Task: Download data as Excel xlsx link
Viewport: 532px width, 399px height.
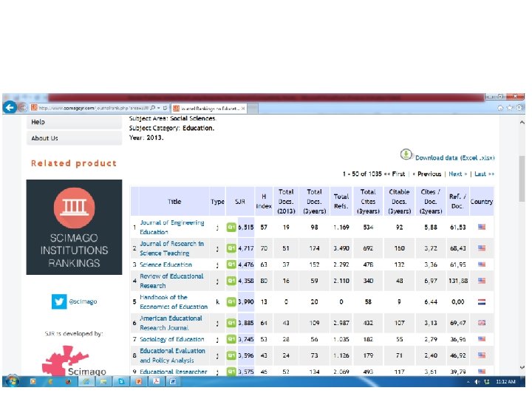Action: coord(454,158)
